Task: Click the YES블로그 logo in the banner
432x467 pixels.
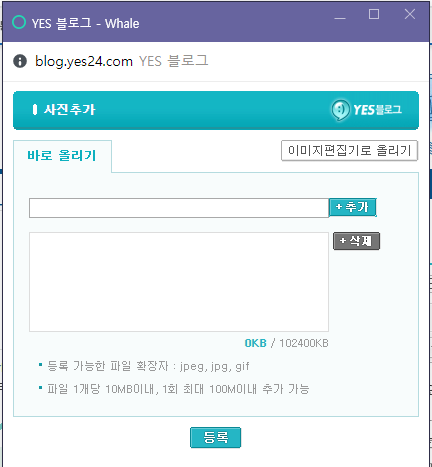Action: (367, 110)
